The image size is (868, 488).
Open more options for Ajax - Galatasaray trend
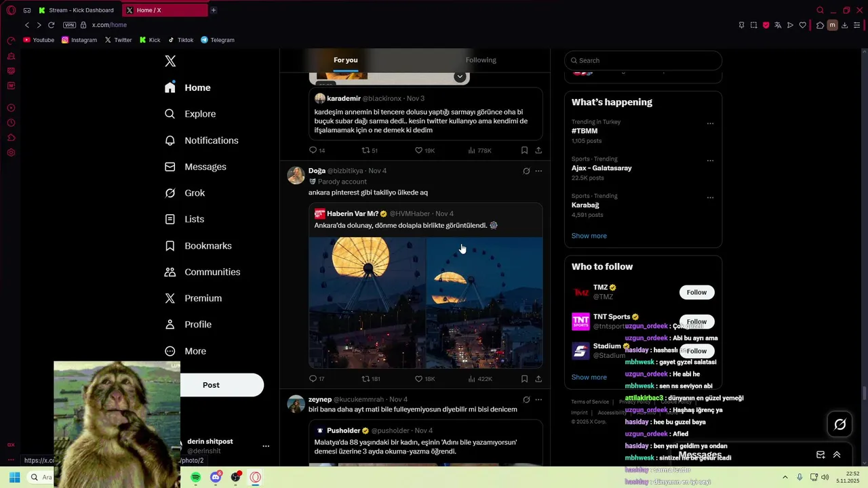pyautogui.click(x=710, y=161)
